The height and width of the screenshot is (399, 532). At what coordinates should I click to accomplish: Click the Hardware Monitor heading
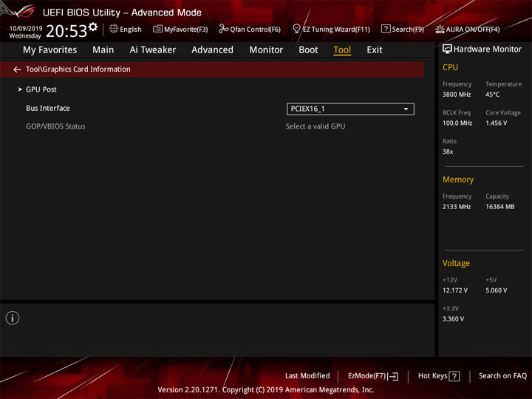(487, 50)
